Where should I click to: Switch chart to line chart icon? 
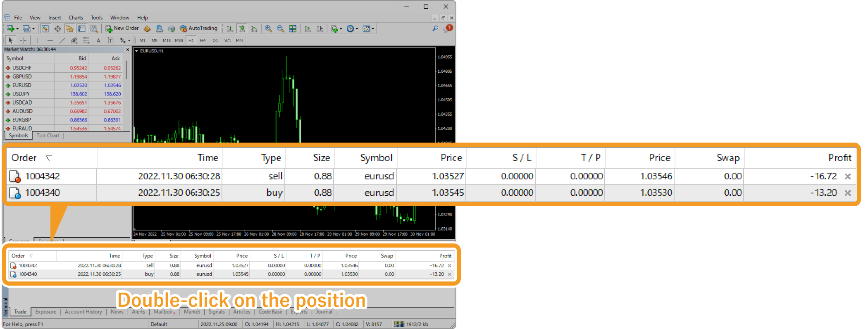254,29
